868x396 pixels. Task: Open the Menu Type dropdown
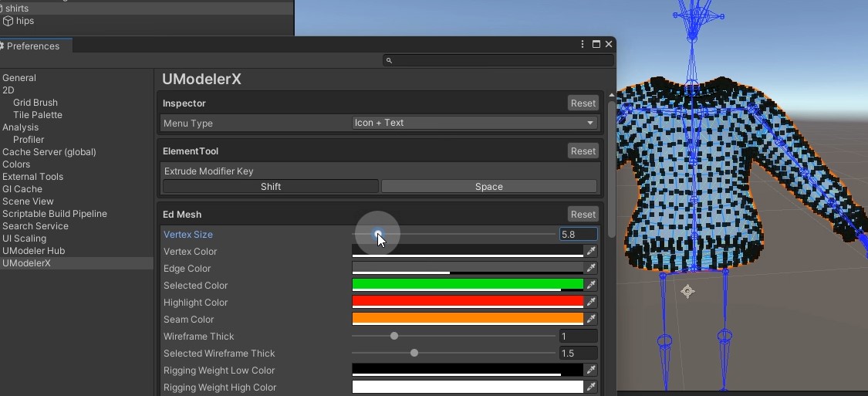475,123
